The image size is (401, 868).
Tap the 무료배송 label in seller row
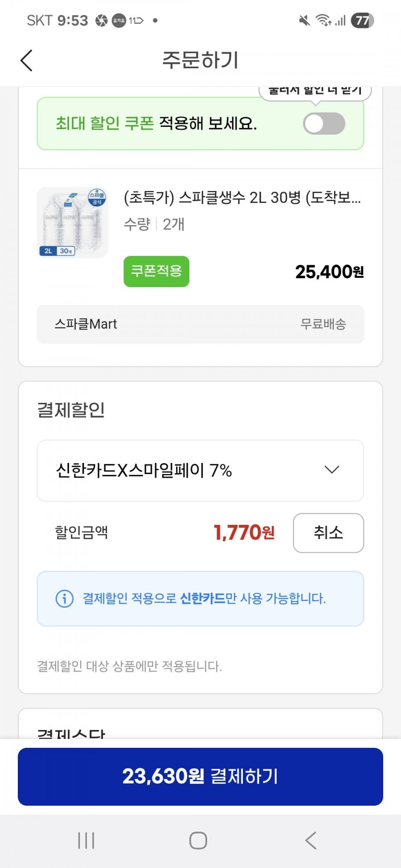click(323, 324)
